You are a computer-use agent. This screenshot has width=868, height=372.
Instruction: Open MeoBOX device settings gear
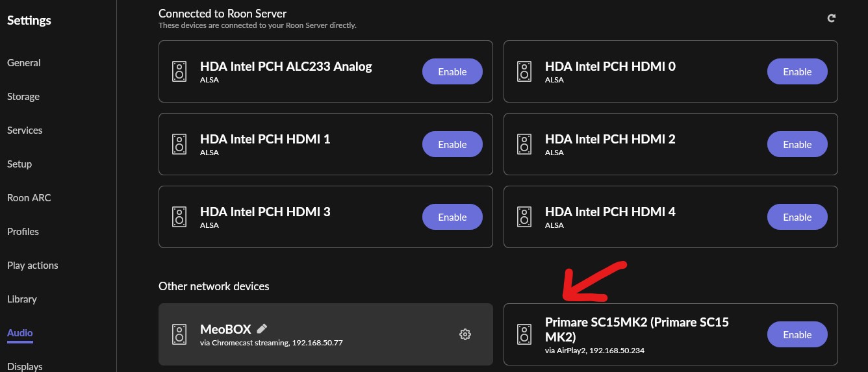click(465, 334)
